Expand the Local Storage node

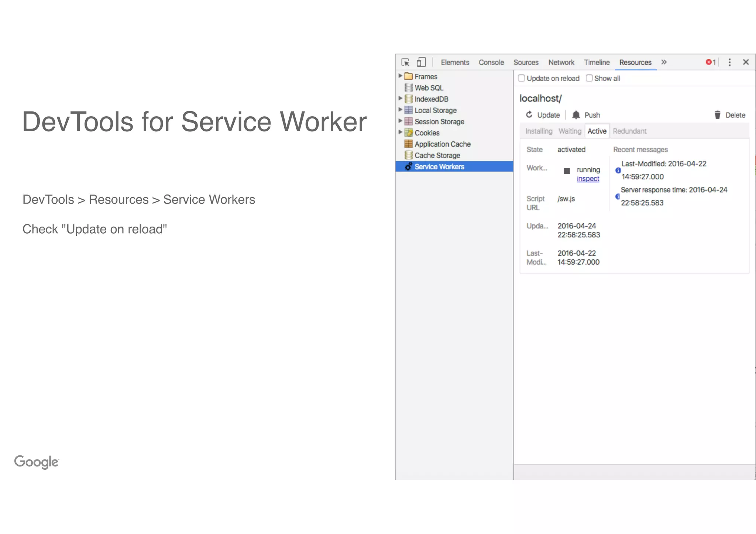click(400, 110)
